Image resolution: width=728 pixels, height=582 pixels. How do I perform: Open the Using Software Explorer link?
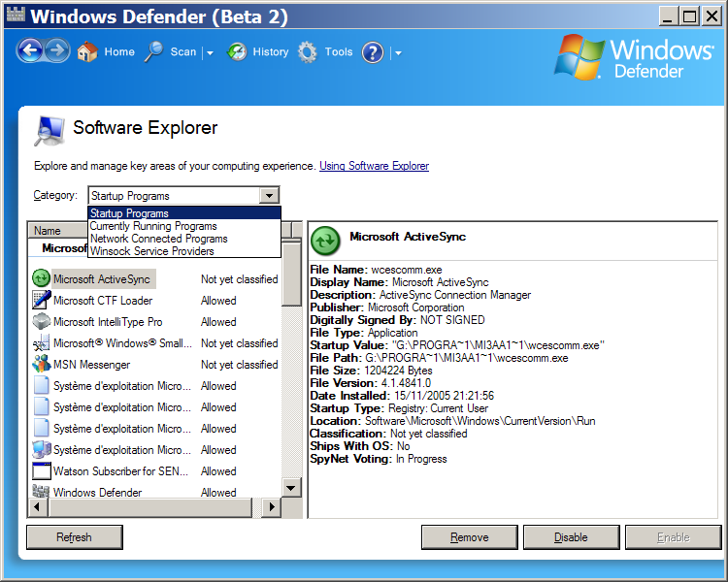point(375,166)
